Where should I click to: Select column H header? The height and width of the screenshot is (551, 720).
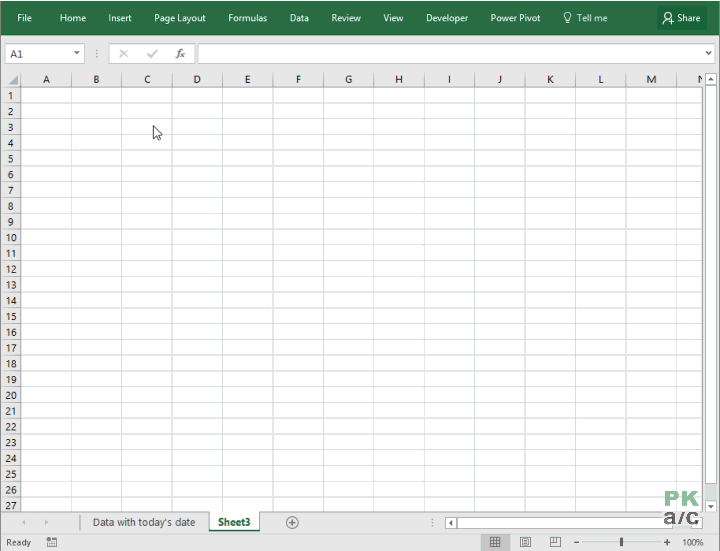pos(399,79)
